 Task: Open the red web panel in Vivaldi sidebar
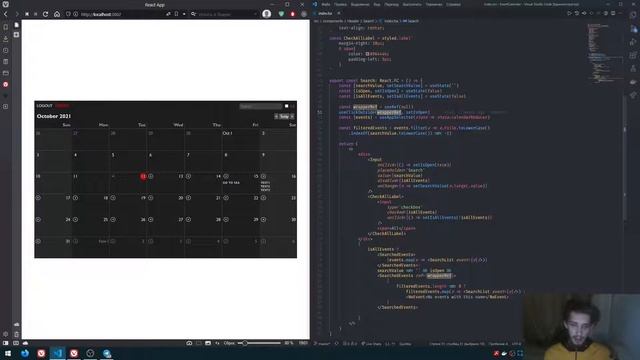tap(6, 84)
